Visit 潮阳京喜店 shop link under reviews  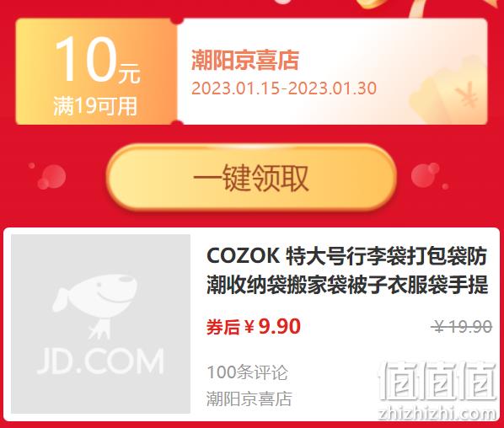point(249,399)
